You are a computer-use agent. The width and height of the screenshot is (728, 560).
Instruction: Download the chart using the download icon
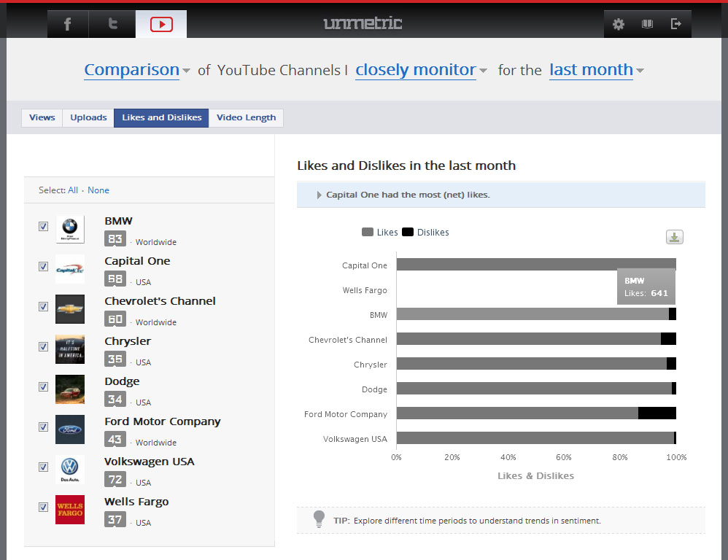674,237
